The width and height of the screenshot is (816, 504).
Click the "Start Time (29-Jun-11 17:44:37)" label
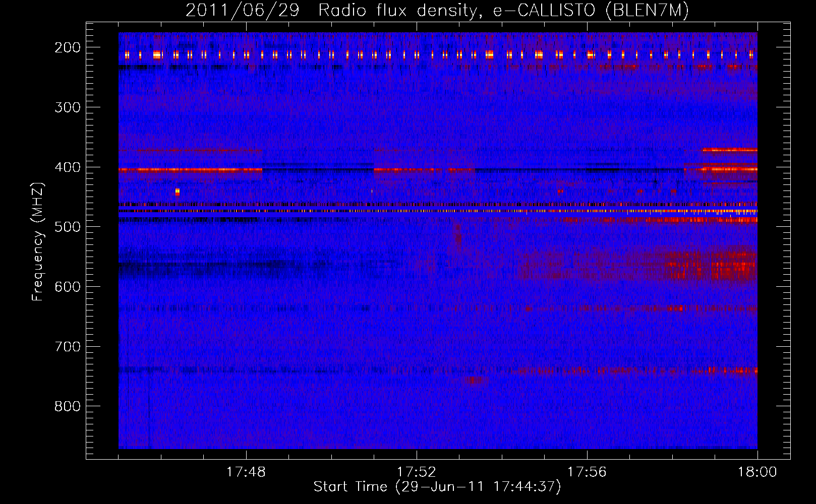coord(437,487)
